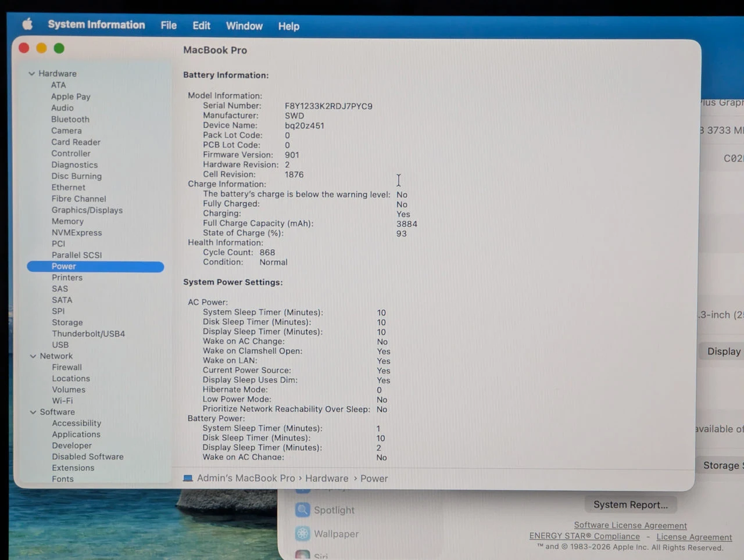
Task: Select Disabled Software in the sidebar
Action: tap(88, 457)
